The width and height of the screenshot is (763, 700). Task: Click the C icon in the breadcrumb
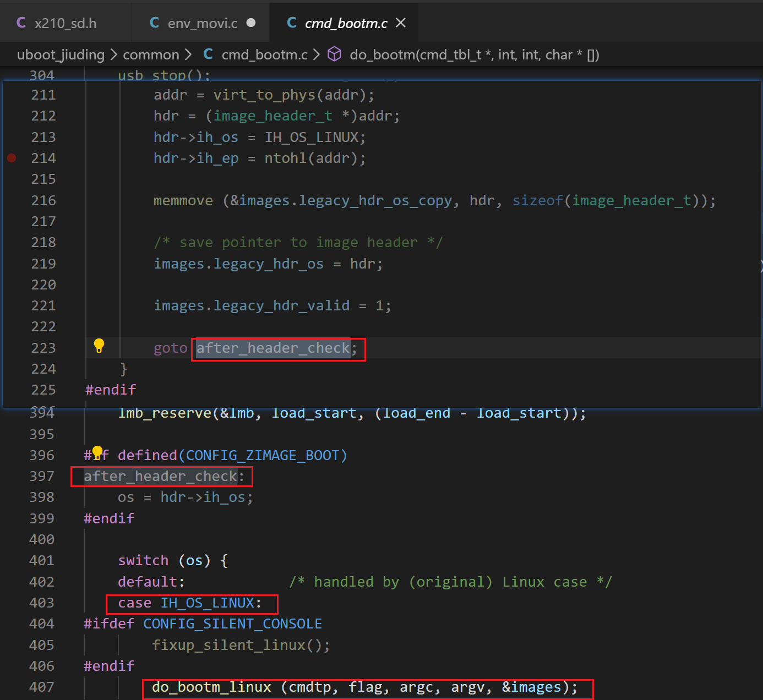(208, 54)
